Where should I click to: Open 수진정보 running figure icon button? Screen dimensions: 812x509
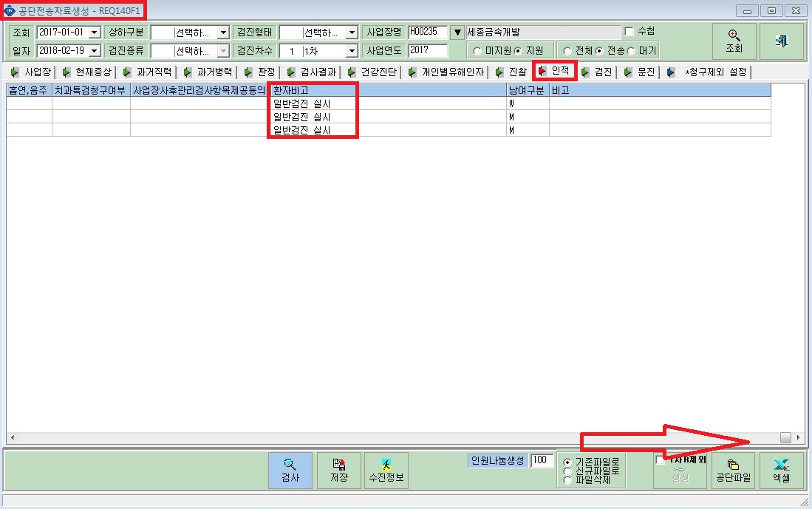(x=386, y=470)
